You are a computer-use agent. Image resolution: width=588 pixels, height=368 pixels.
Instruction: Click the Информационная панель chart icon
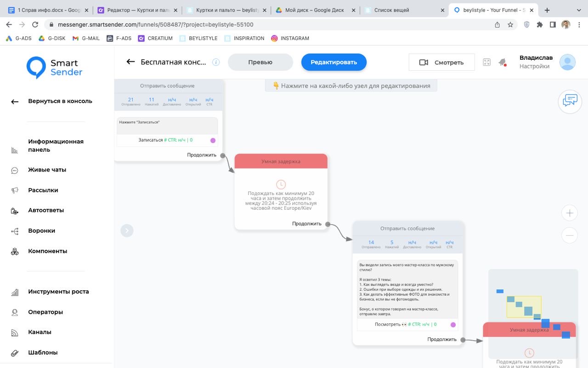tap(15, 150)
